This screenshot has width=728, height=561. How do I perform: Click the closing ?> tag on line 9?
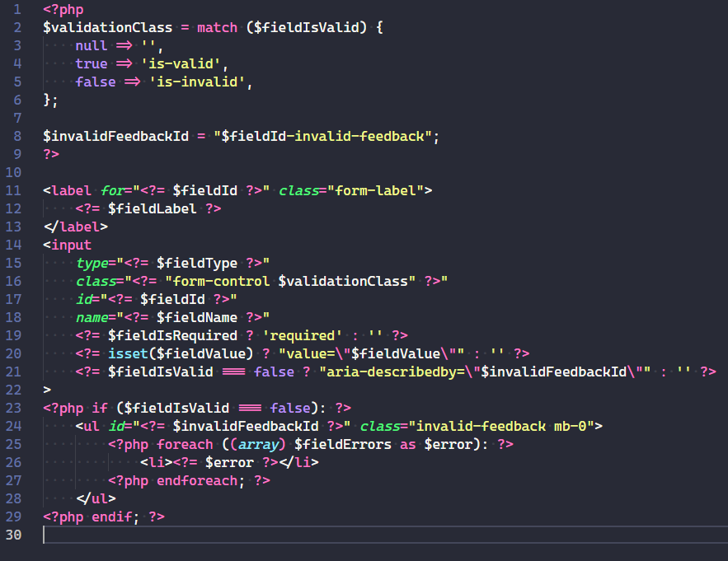(x=51, y=154)
